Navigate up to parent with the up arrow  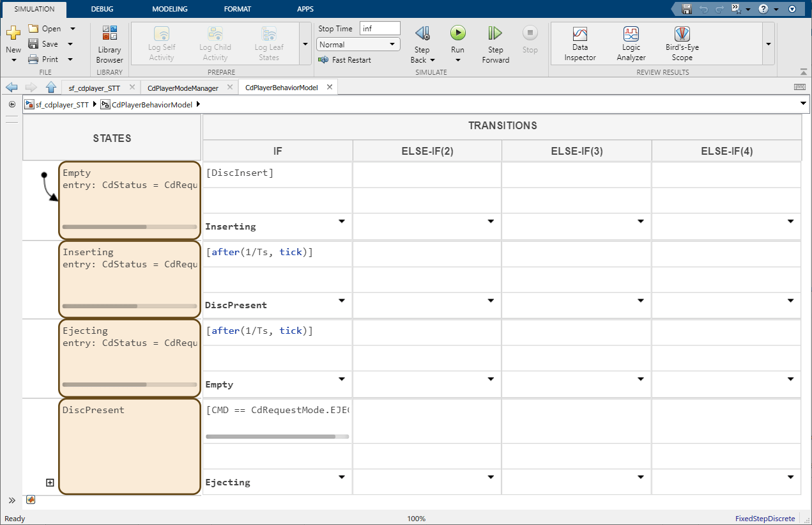(x=51, y=88)
